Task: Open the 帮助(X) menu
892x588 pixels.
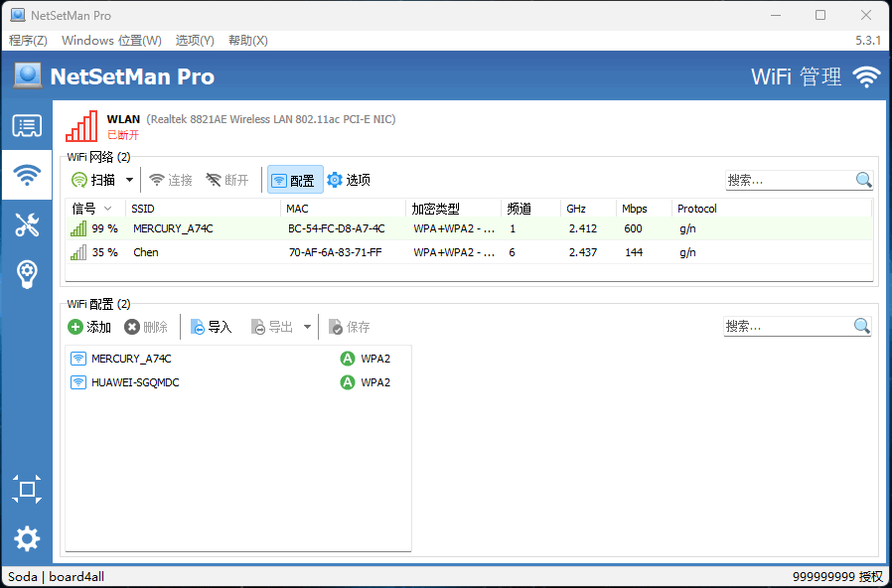Action: [248, 41]
